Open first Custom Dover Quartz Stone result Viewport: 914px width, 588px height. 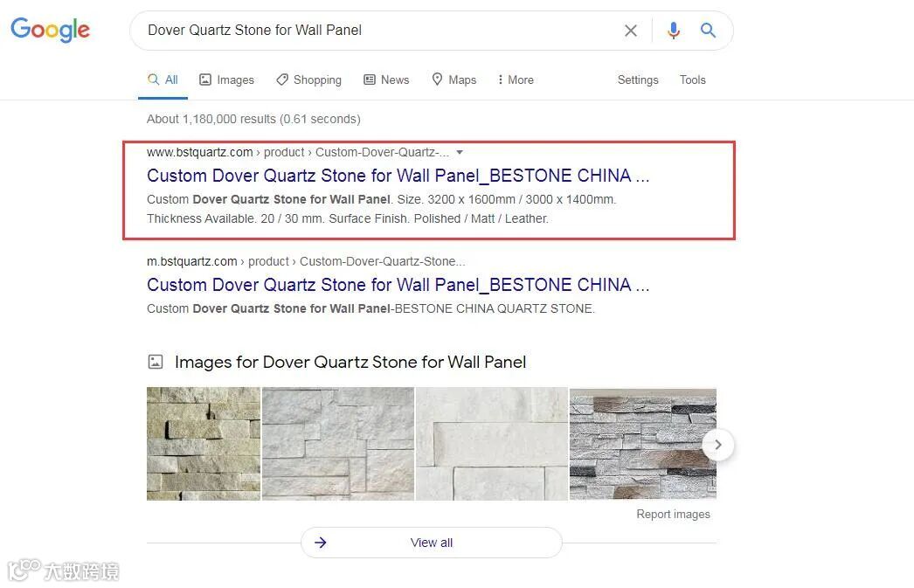398,176
